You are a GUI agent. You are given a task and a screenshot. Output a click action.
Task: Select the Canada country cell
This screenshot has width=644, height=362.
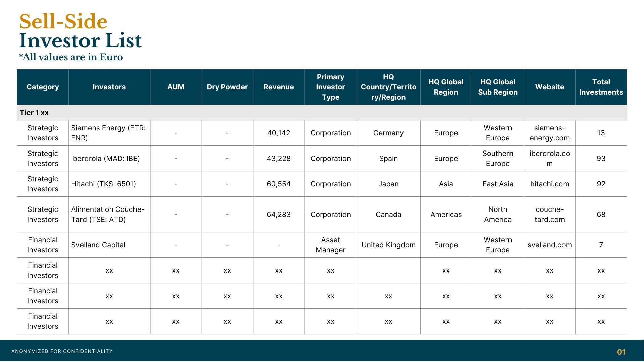coord(388,215)
